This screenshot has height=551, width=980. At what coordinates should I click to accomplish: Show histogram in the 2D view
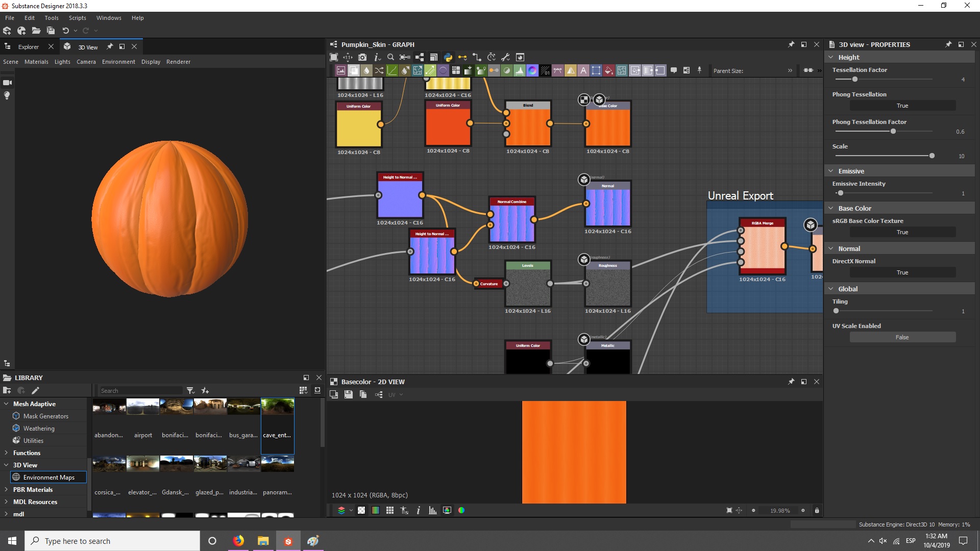click(x=433, y=510)
